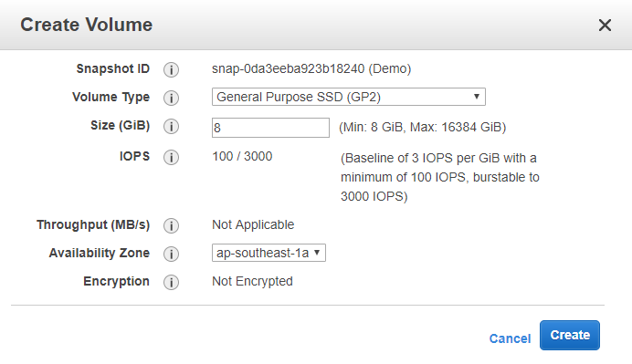
Task: Click the Encryption label
Action: pos(116,281)
